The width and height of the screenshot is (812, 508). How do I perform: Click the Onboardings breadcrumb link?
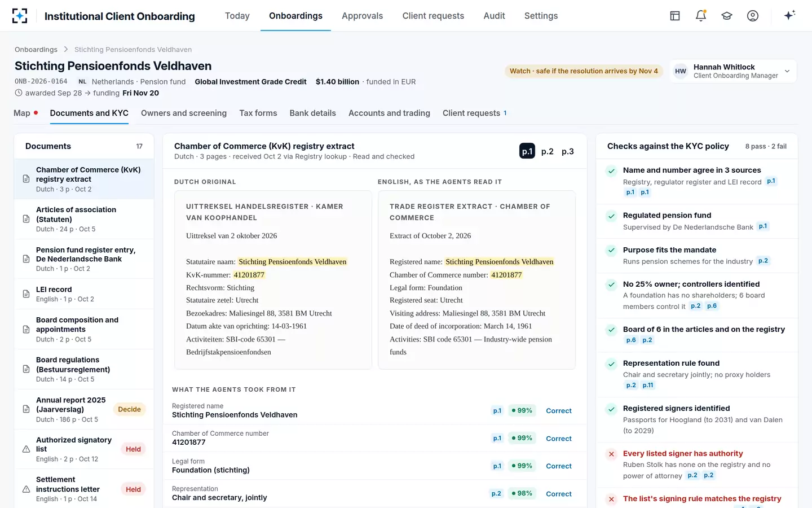[36, 50]
